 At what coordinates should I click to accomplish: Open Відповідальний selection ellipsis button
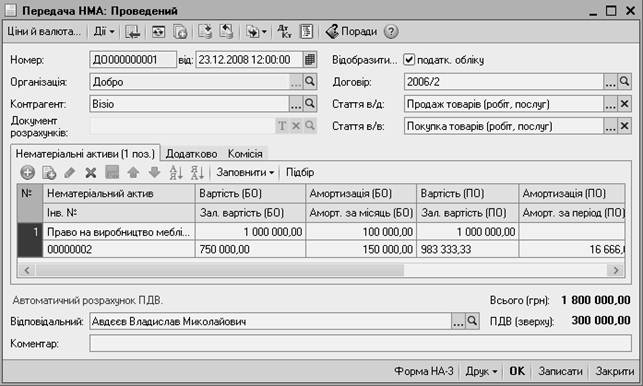[x=458, y=321]
